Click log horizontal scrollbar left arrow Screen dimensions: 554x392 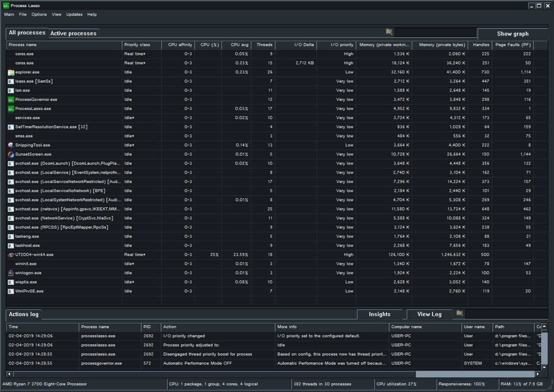[x=9, y=374]
